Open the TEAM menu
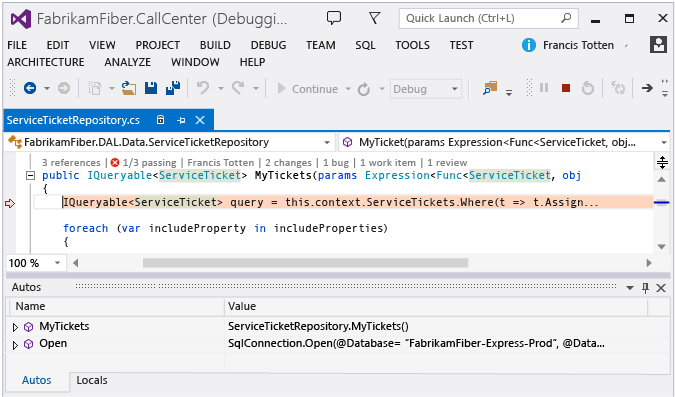The height and width of the screenshot is (397, 675). tap(321, 45)
